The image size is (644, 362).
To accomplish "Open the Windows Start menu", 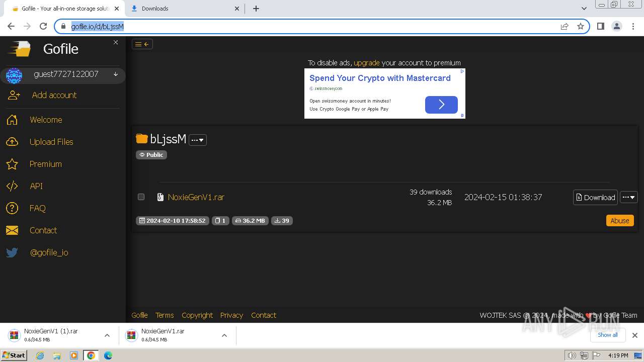I will pos(14,355).
